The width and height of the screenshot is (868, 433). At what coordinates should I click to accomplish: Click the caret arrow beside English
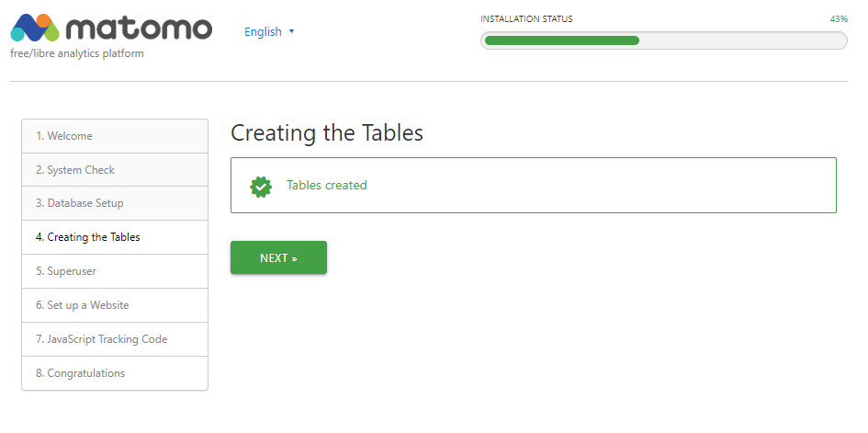point(292,31)
